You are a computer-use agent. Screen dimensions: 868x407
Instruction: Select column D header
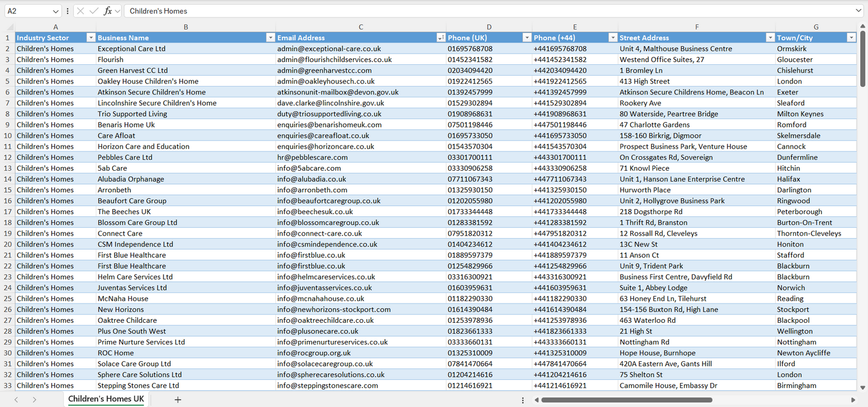pyautogui.click(x=489, y=26)
